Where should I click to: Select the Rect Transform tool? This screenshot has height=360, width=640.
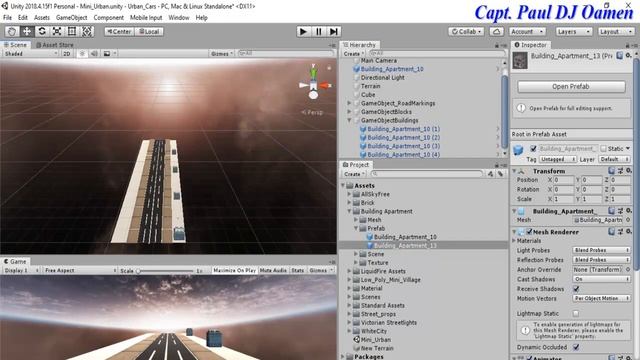click(x=72, y=31)
